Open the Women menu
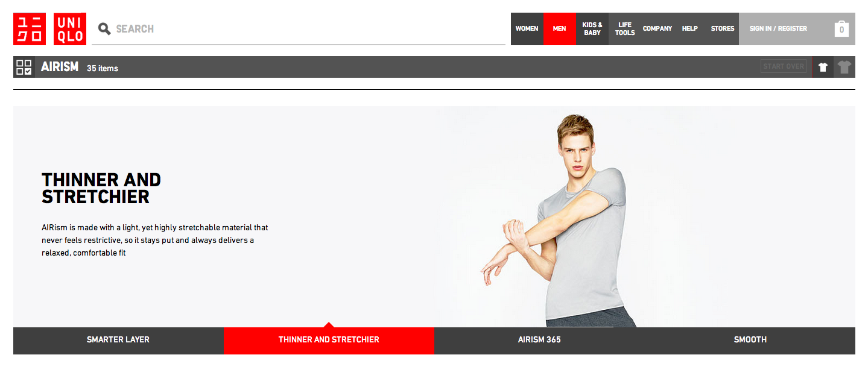 pos(527,29)
